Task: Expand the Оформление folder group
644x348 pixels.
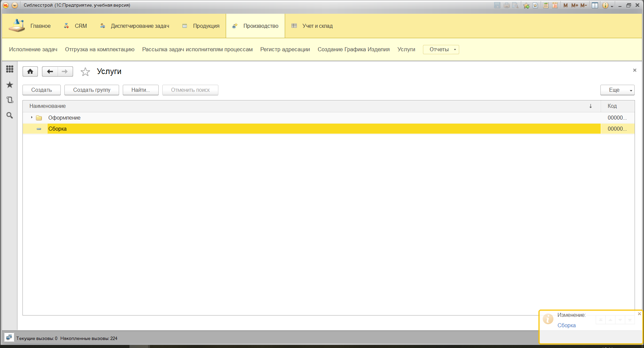Action: pyautogui.click(x=32, y=118)
